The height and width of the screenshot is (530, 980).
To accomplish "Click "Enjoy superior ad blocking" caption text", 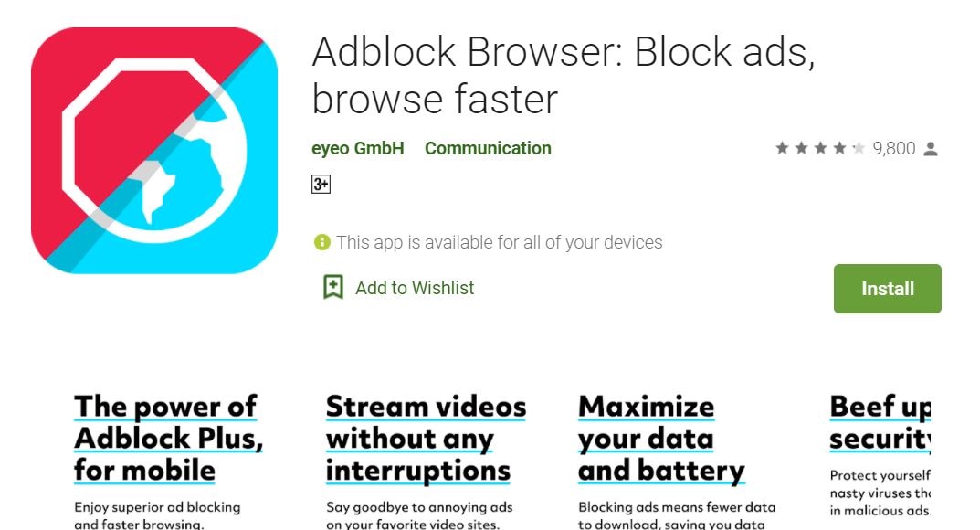I will coord(157,507).
